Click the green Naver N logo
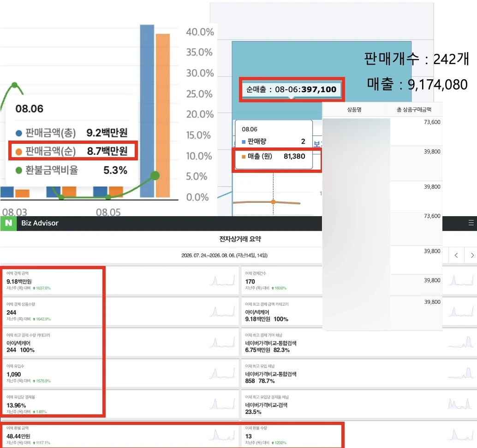The image size is (477, 448). click(x=8, y=223)
